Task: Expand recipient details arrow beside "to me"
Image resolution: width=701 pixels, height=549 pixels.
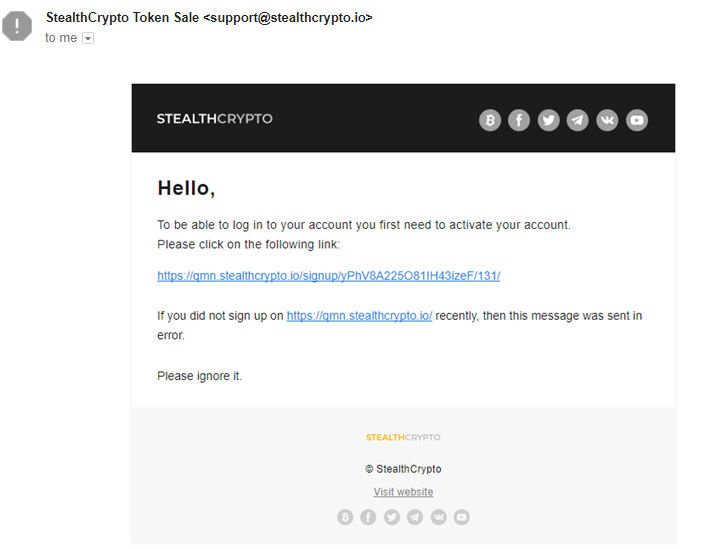Action: click(x=88, y=38)
